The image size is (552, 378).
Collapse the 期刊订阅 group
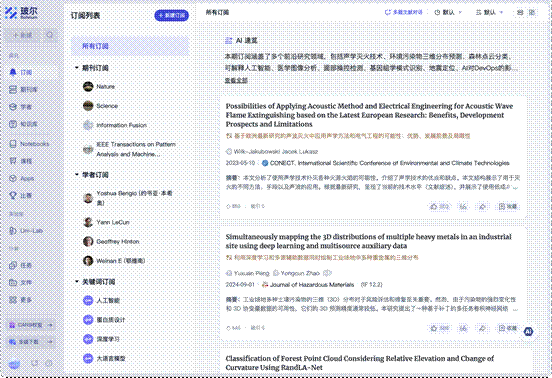click(77, 68)
